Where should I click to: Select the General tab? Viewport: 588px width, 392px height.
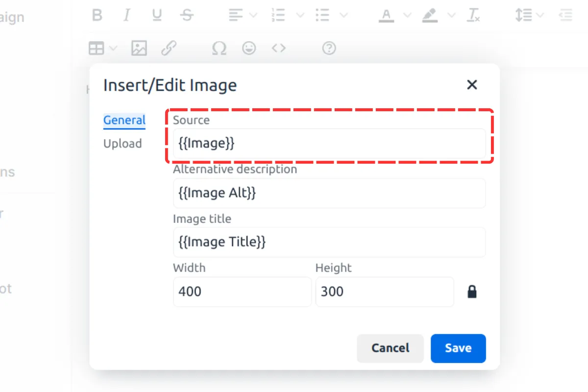pos(124,120)
